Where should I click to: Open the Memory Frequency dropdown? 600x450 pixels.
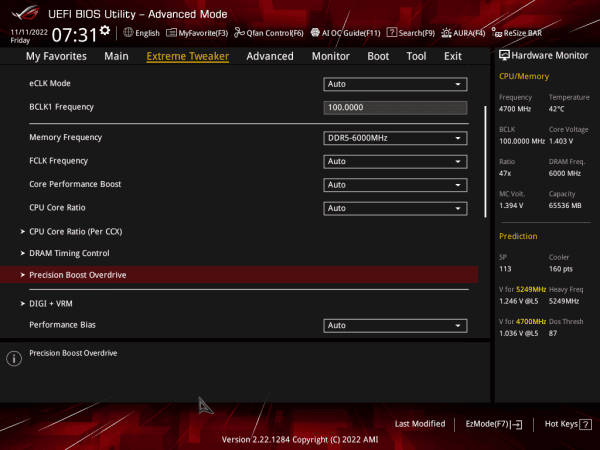click(x=396, y=138)
